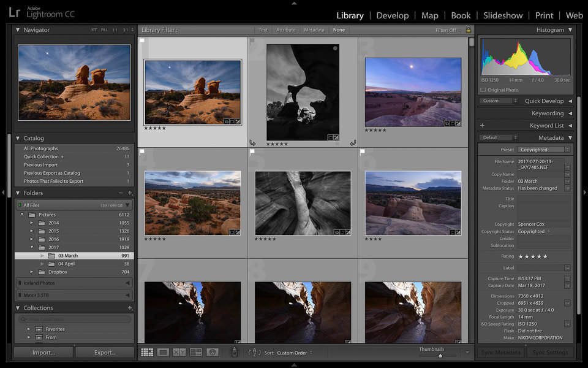The image size is (588, 368).
Task: Toggle flag on fourth thumbnail
Action: pyautogui.click(x=142, y=151)
